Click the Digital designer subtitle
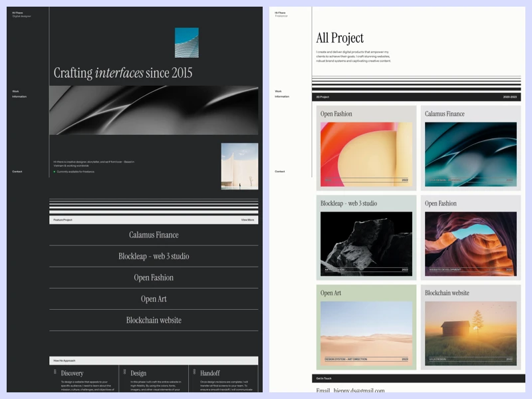The image size is (532, 399). pos(22,16)
